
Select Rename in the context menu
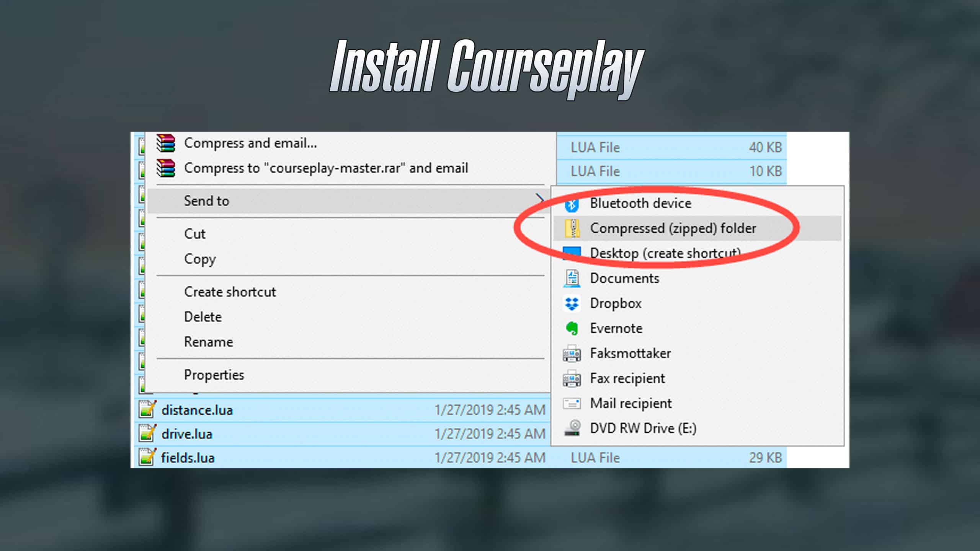208,342
